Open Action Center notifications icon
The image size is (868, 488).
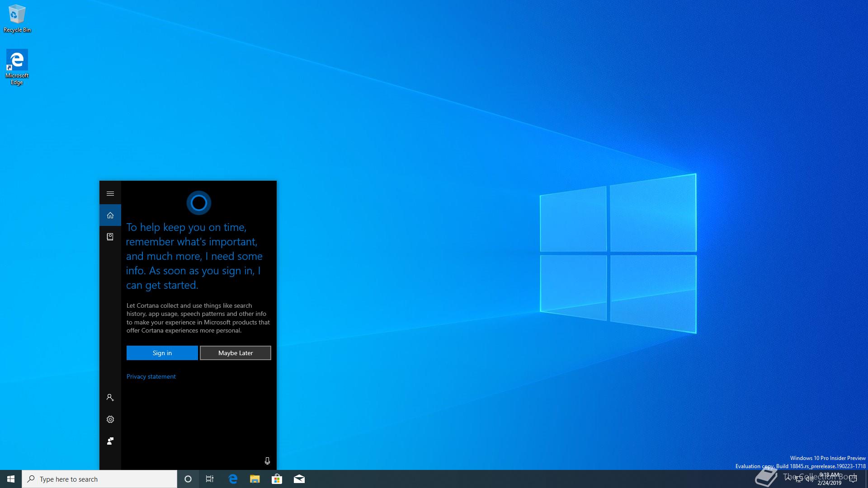pyautogui.click(x=853, y=479)
